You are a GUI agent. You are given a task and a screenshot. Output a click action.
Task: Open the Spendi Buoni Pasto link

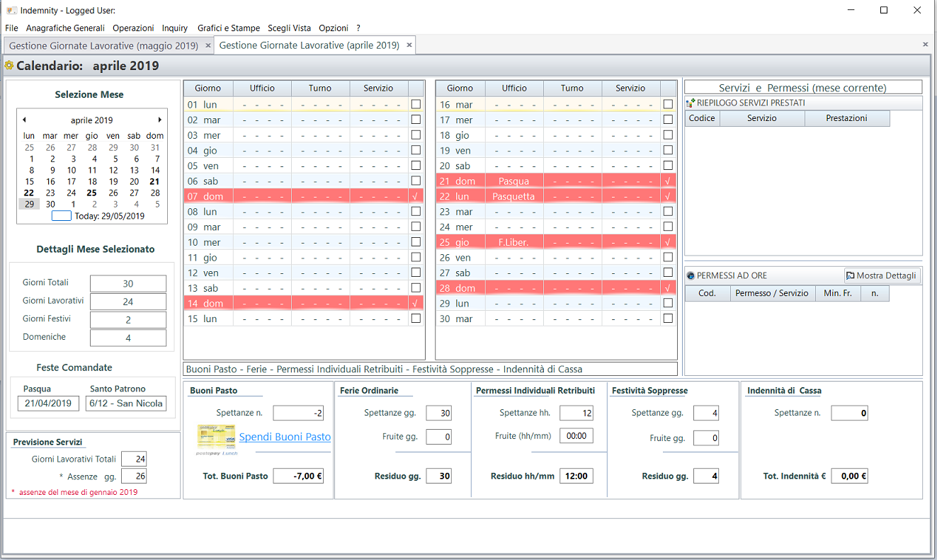[x=285, y=437]
